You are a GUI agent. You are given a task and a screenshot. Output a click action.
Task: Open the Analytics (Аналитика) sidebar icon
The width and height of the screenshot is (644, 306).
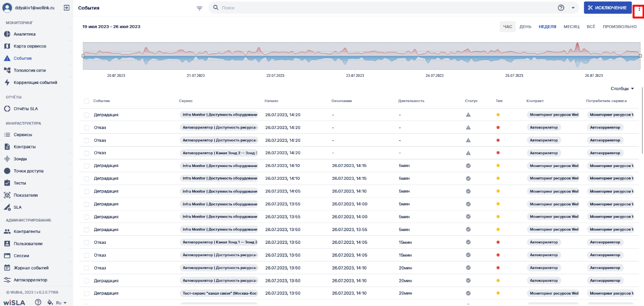point(7,34)
